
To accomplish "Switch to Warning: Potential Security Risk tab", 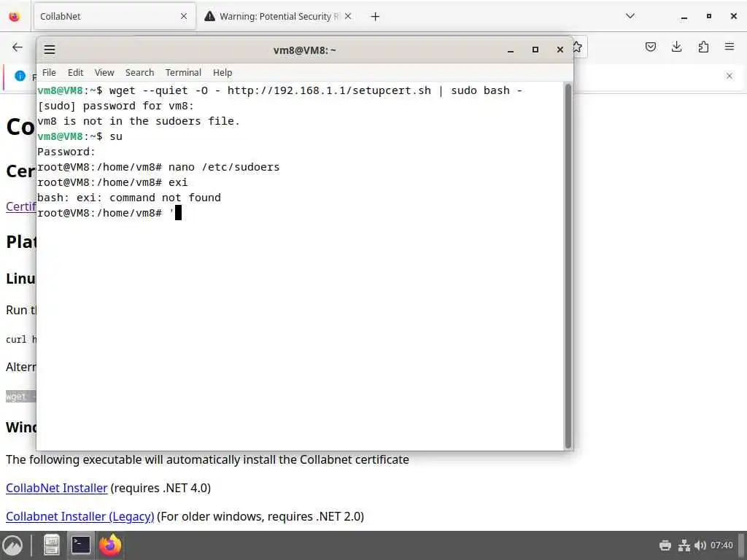I will tap(278, 16).
